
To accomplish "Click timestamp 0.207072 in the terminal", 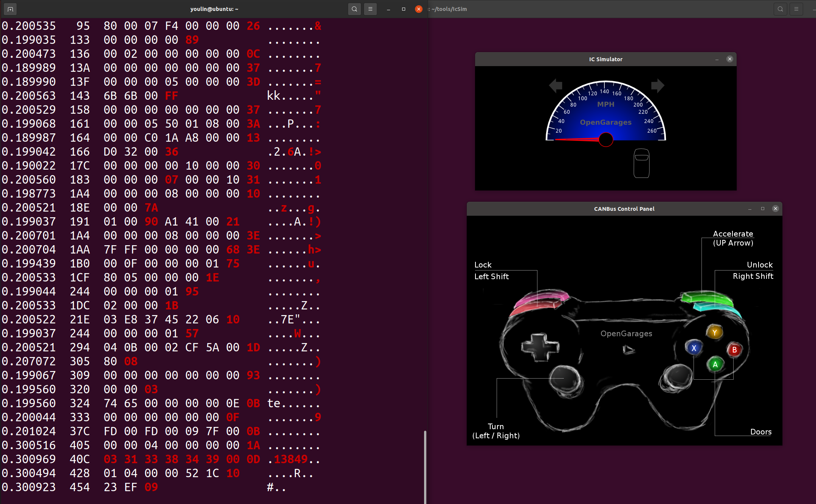I will point(29,361).
